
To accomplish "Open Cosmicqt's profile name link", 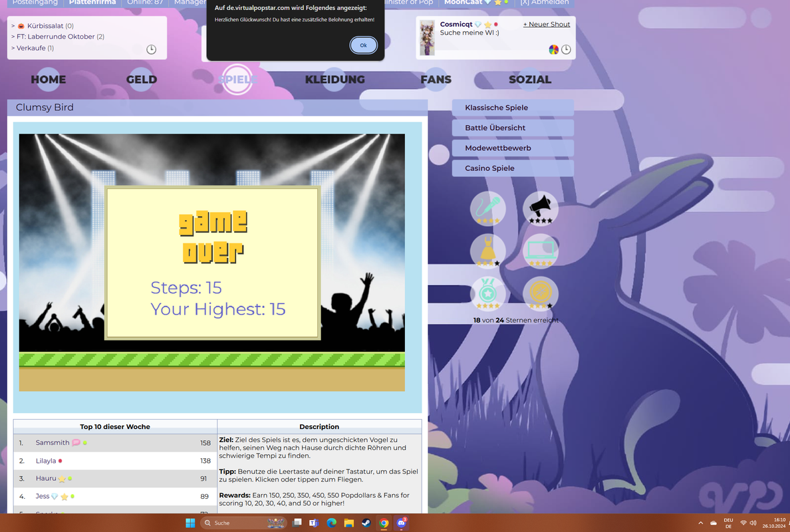I will 456,24.
